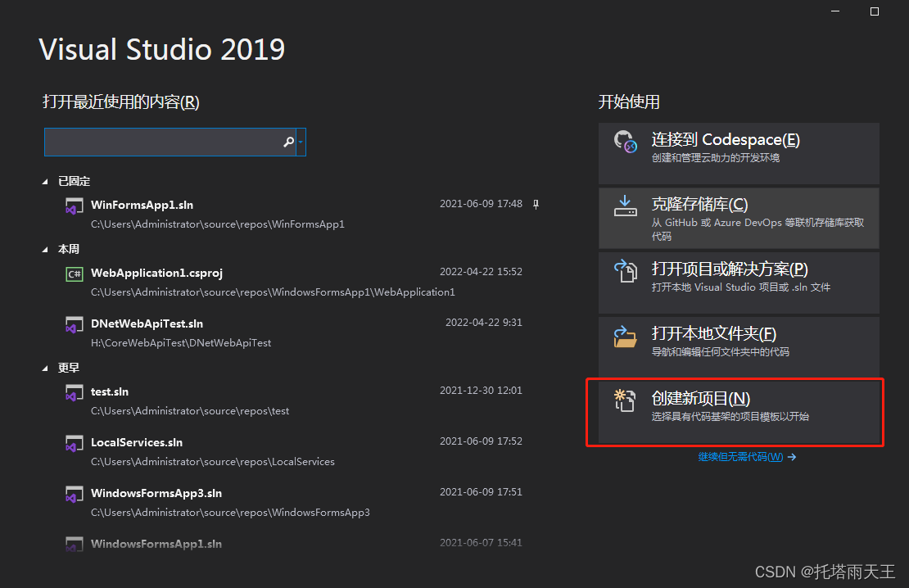This screenshot has width=909, height=588.
Task: Click the date 2022-04-22 15:52
Action: click(x=482, y=271)
